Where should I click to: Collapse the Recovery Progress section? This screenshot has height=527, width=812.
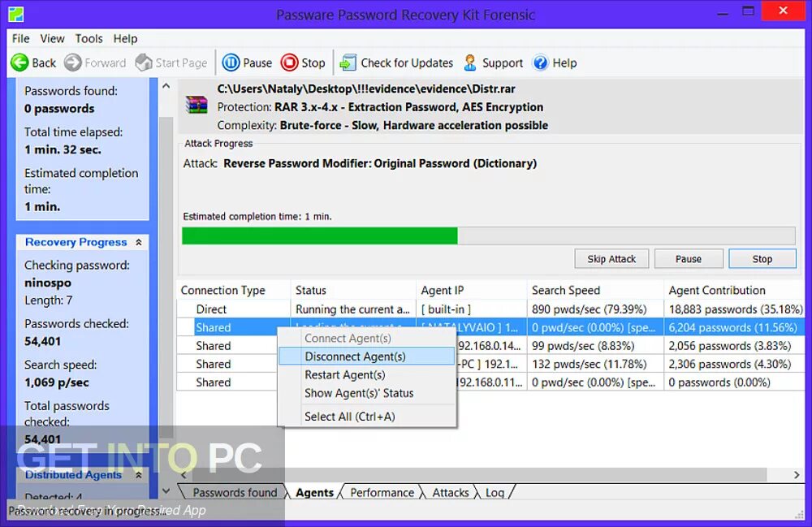139,242
